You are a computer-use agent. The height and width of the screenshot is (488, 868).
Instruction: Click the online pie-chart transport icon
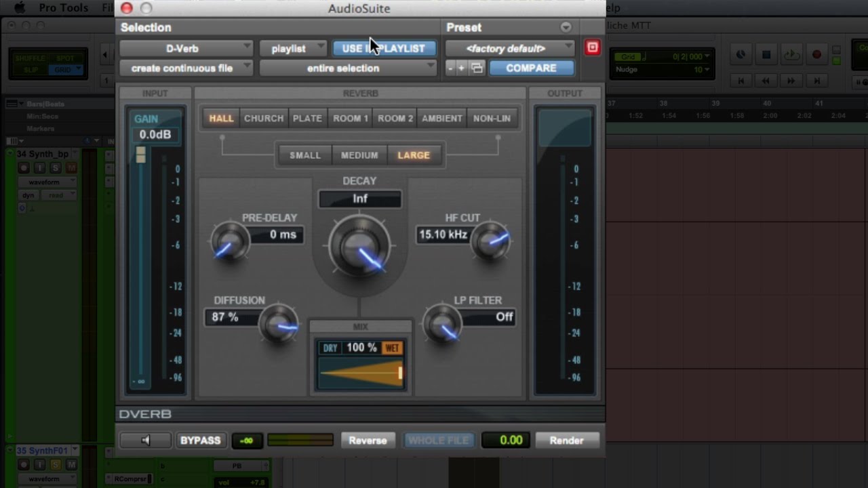coord(741,55)
